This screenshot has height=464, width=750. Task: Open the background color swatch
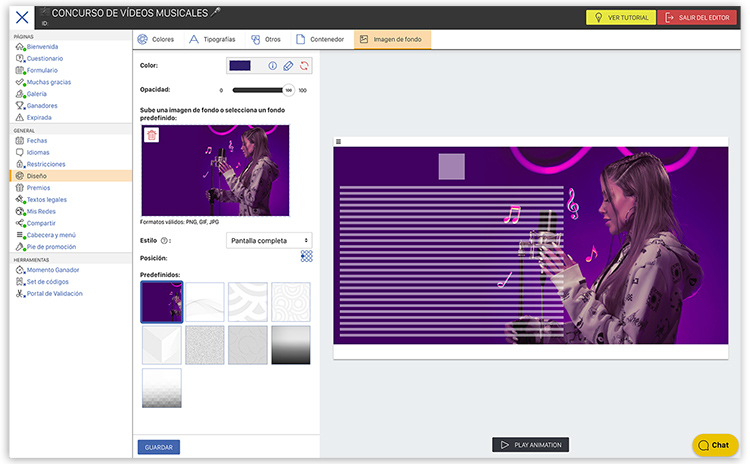240,66
